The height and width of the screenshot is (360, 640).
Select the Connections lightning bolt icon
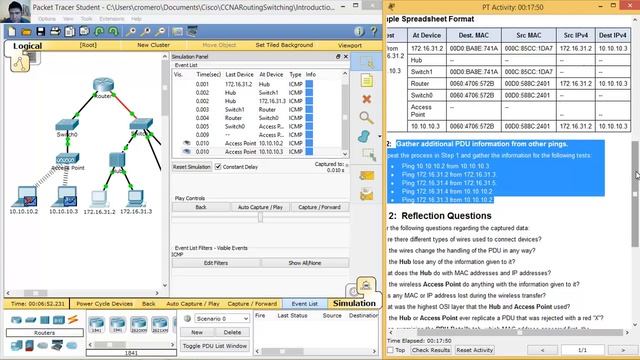[73, 320]
